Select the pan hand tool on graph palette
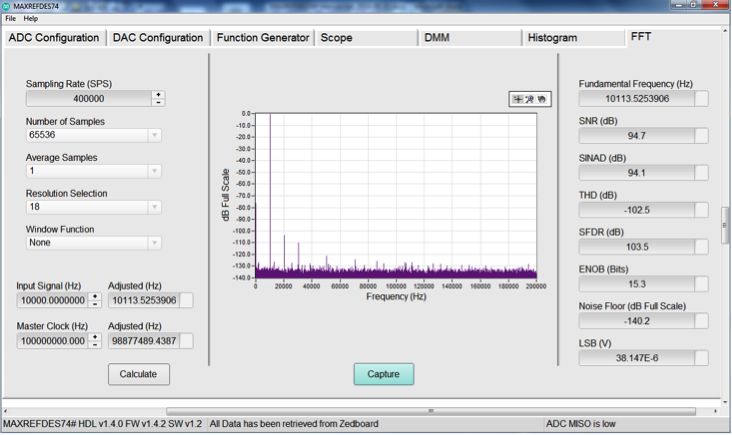 pyautogui.click(x=542, y=99)
